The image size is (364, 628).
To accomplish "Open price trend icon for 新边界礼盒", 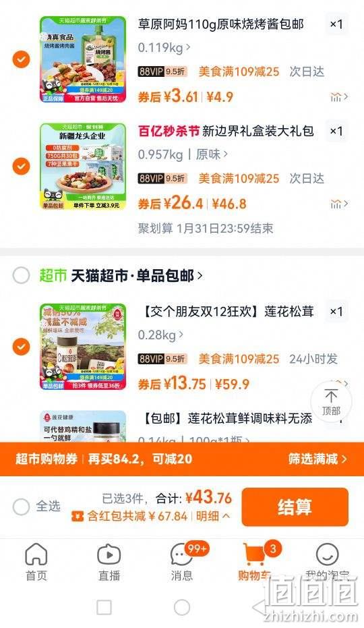I will click(339, 204).
